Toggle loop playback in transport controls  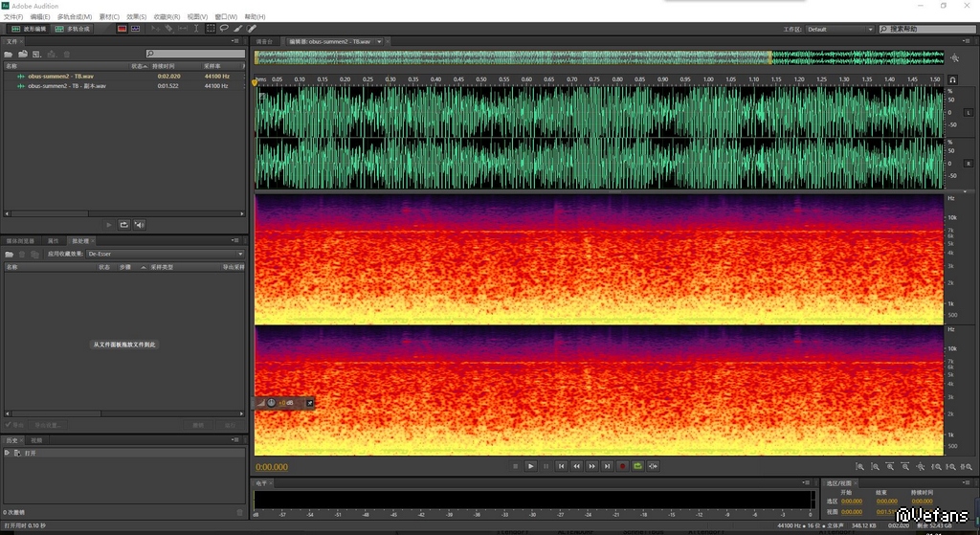tap(637, 466)
